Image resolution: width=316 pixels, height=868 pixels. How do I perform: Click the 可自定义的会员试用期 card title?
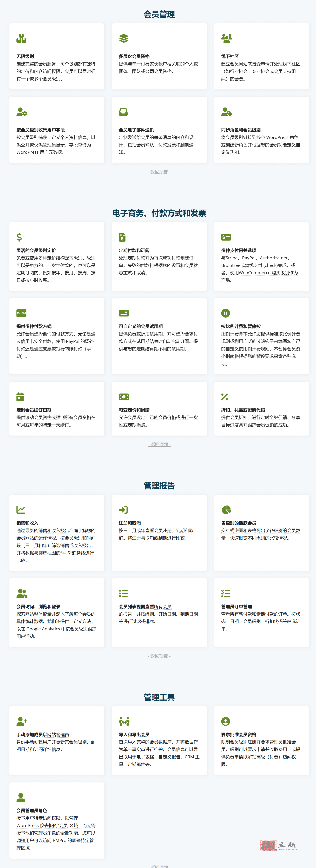(141, 326)
